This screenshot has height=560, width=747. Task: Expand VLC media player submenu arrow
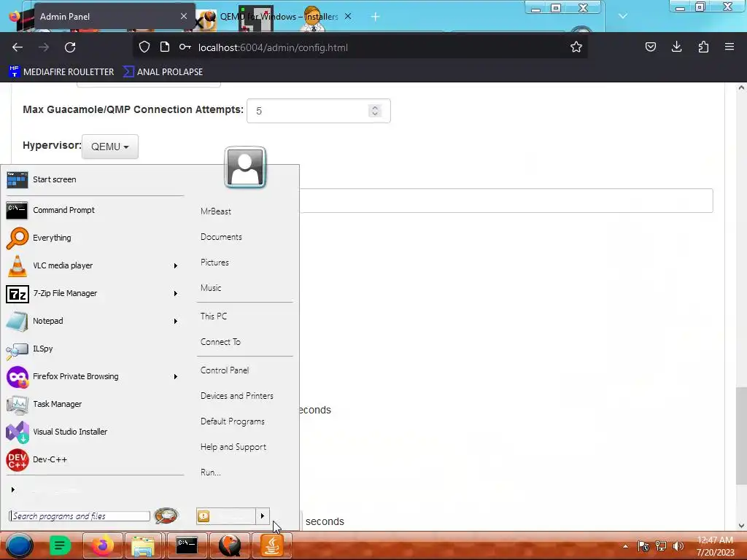tap(175, 265)
